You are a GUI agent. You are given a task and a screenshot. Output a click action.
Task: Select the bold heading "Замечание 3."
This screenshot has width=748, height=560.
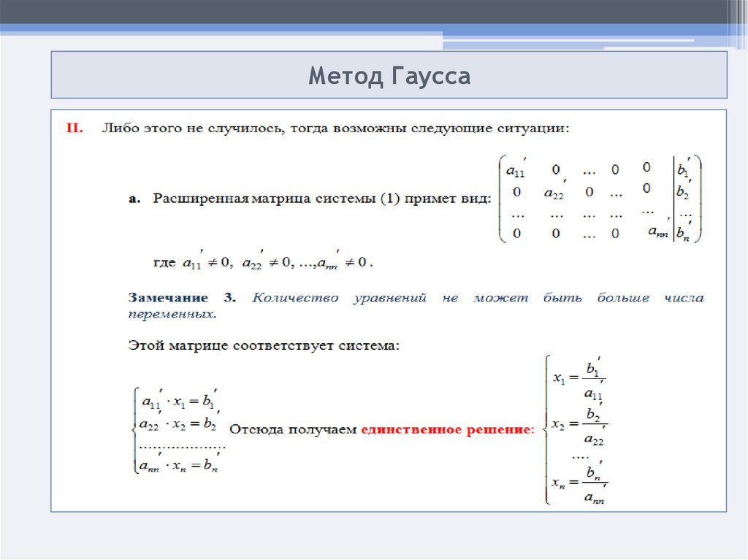[181, 298]
